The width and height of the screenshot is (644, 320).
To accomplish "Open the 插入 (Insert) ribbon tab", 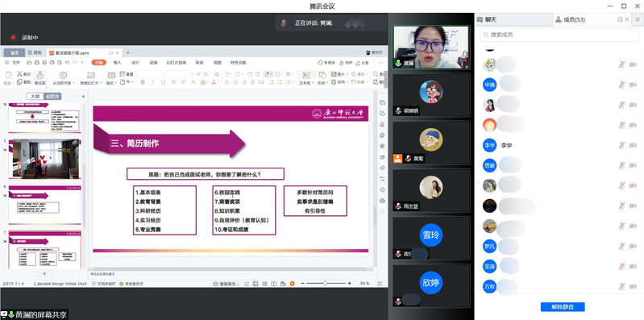I will [117, 63].
